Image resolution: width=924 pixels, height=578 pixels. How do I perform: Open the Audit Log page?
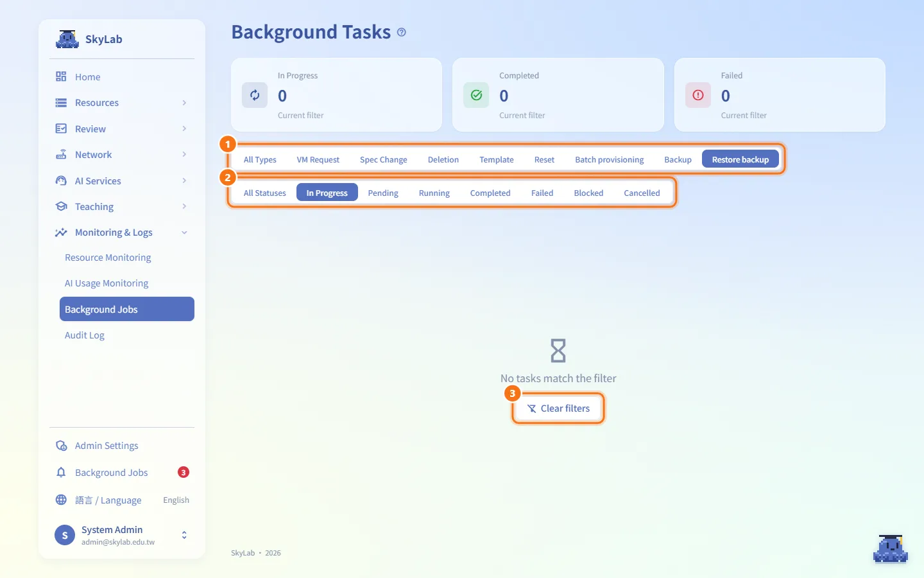[85, 335]
